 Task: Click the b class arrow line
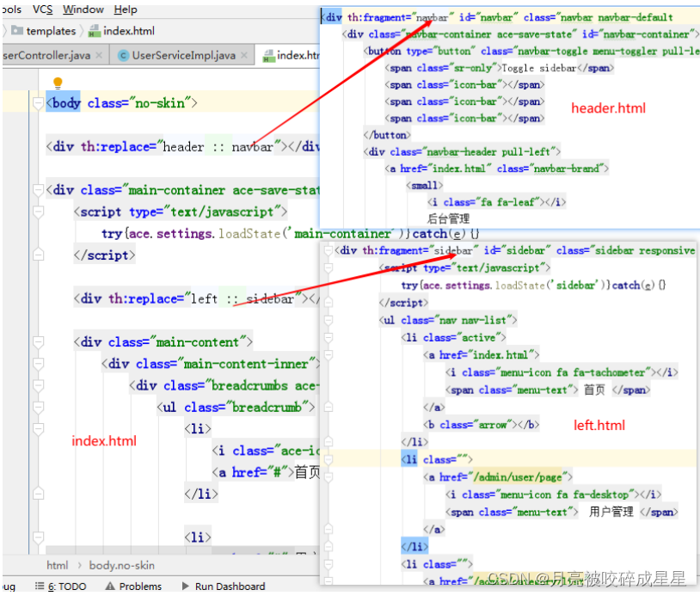pos(482,425)
